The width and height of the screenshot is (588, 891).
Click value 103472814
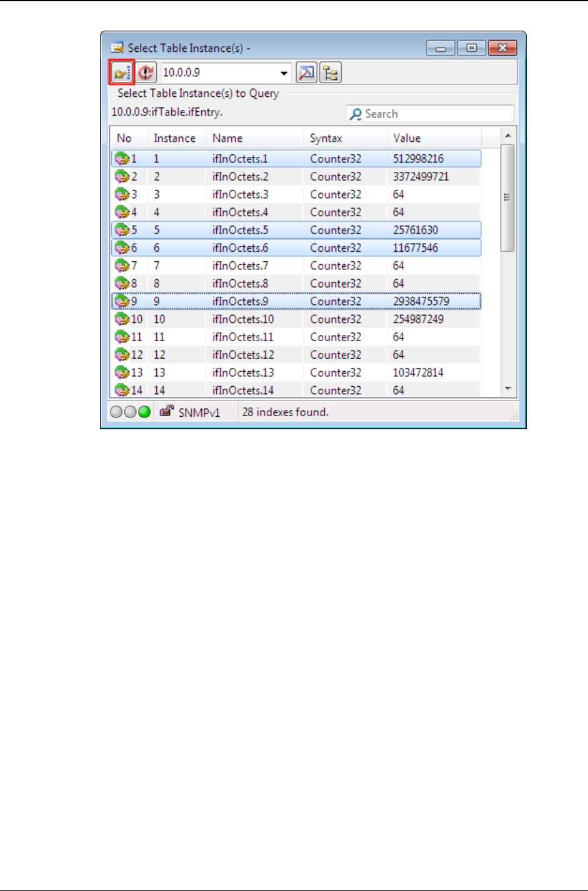click(418, 372)
